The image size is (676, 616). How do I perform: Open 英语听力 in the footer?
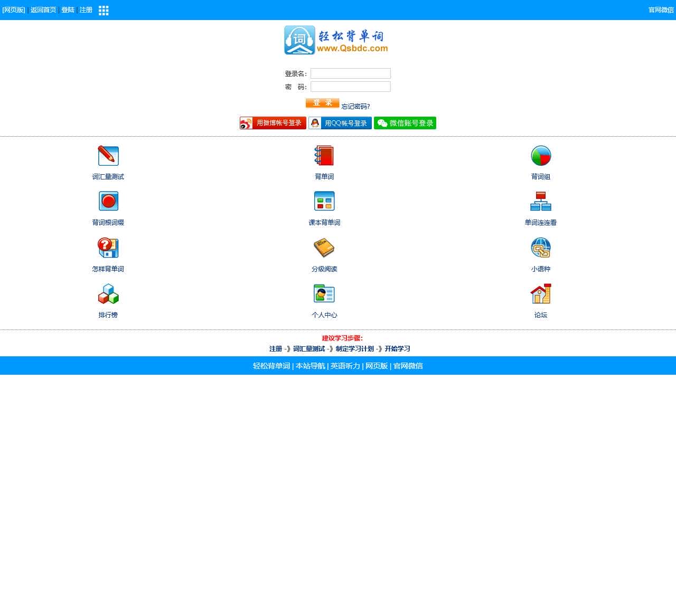(x=344, y=366)
